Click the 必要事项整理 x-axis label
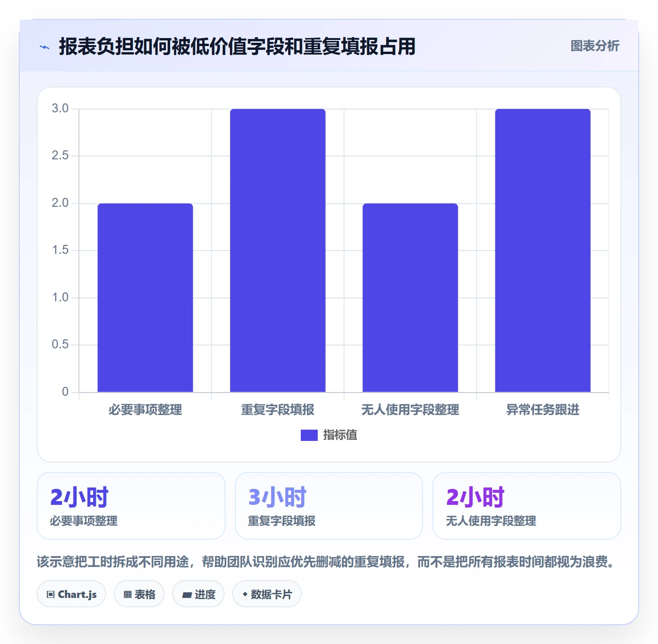 point(145,410)
